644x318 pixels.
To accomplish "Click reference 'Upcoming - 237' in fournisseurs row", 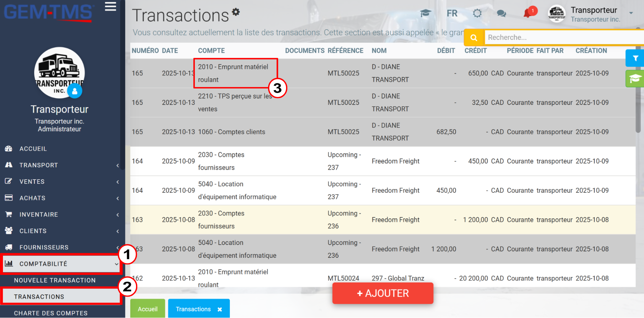I will point(344,161).
